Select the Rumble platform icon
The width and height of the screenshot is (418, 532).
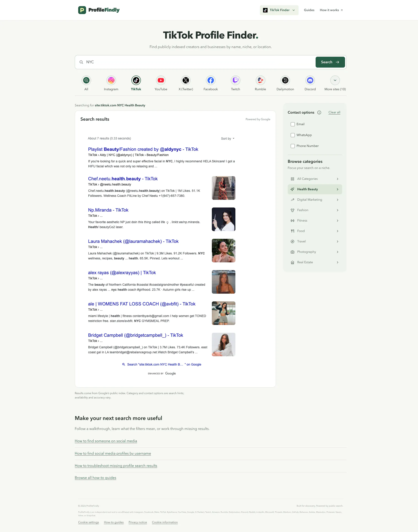260,80
